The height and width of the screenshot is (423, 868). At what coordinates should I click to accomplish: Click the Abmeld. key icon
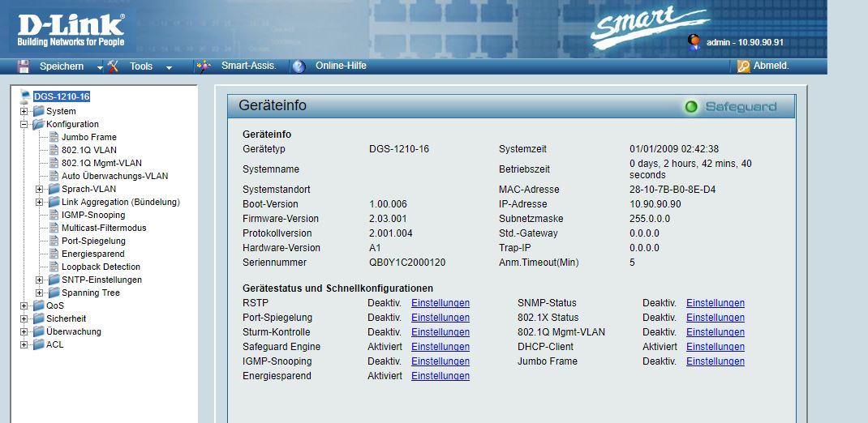tap(743, 66)
